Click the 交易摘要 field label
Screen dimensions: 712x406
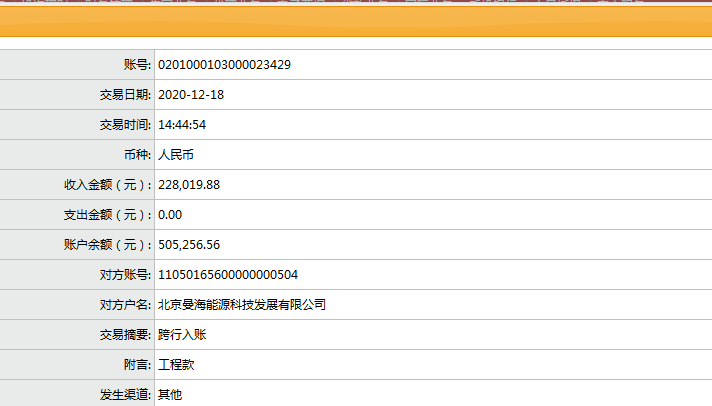pyautogui.click(x=124, y=335)
